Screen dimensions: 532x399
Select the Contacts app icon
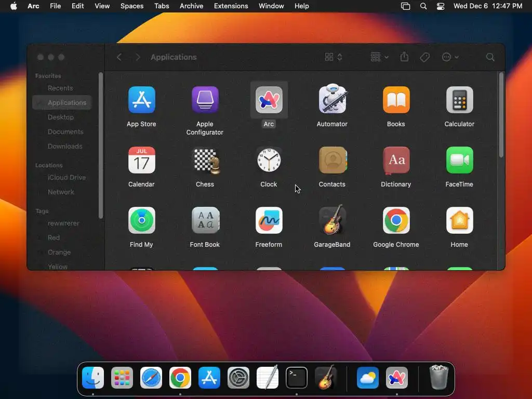tap(332, 160)
